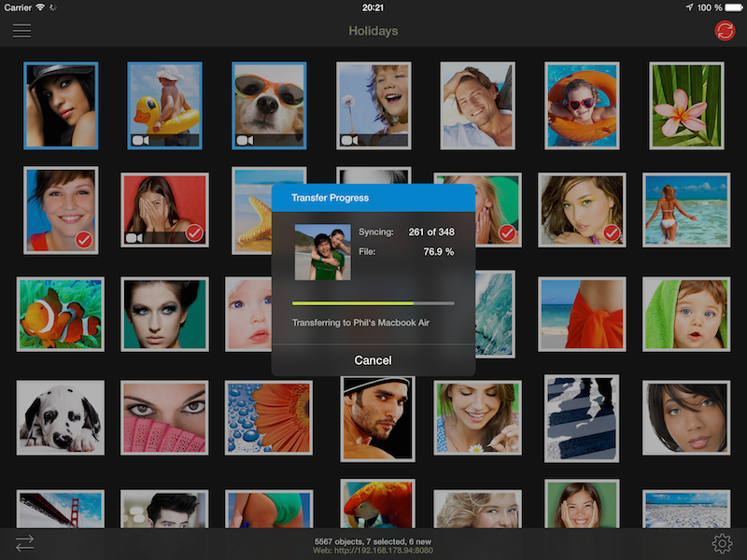Screen dimensions: 747x560
Task: Select the laughing man on beach photo
Action: pyautogui.click(x=477, y=105)
